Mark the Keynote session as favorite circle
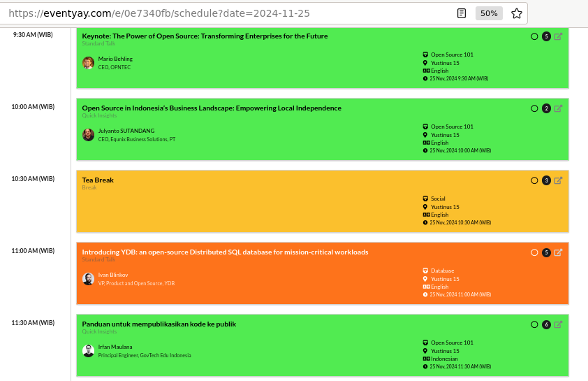The image size is (588, 381). point(534,36)
